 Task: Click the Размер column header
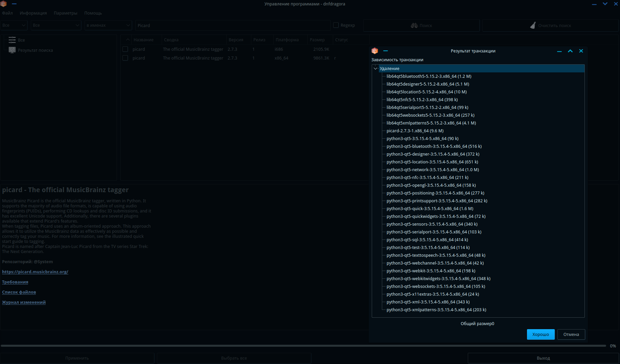pos(320,40)
